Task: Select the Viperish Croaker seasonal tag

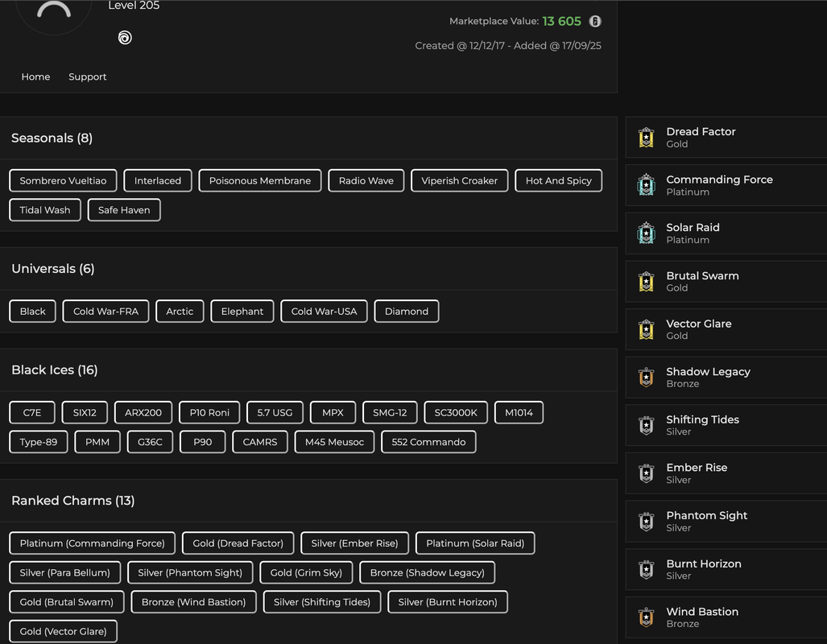Action: coord(459,180)
